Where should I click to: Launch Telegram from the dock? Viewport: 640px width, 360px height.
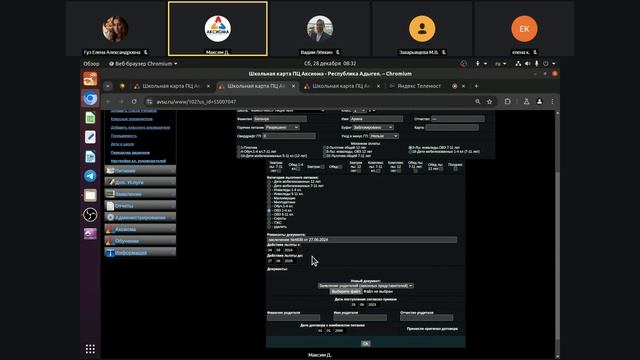[x=90, y=176]
